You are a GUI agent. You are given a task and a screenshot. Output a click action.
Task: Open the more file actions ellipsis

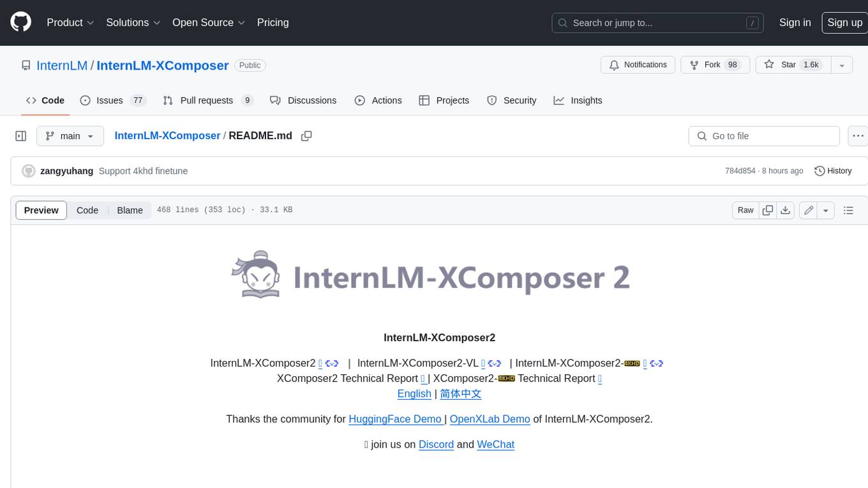point(858,136)
